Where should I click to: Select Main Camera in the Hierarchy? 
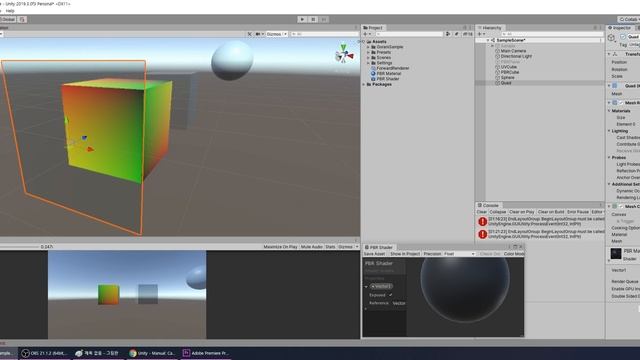(511, 51)
